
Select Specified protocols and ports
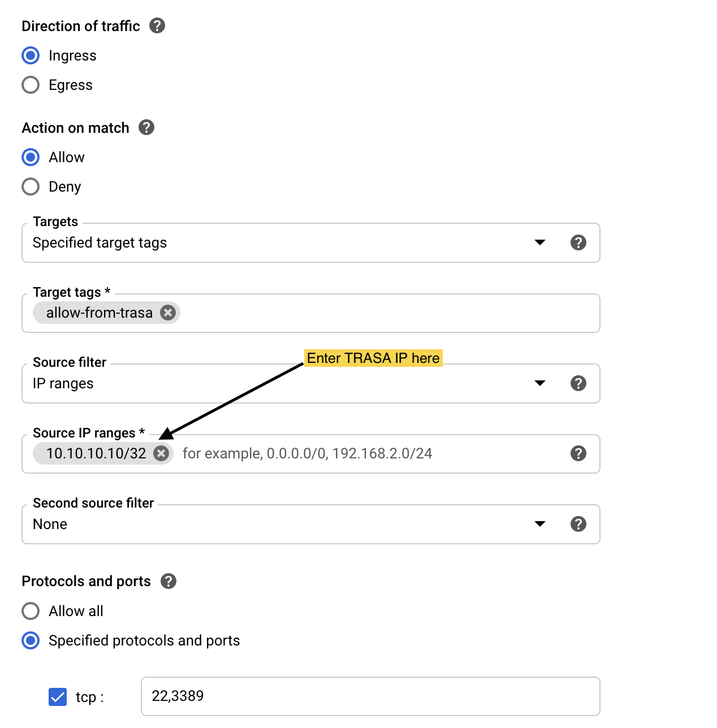(31, 640)
